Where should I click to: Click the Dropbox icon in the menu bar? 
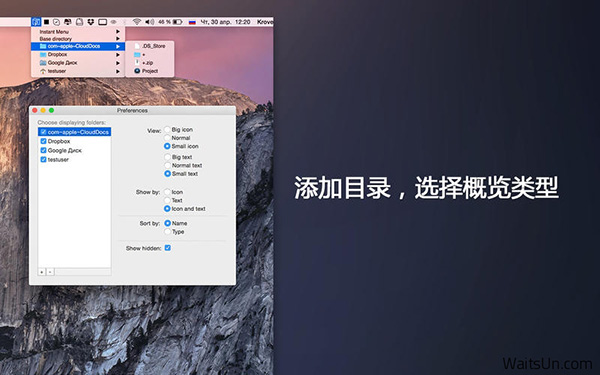pos(91,22)
